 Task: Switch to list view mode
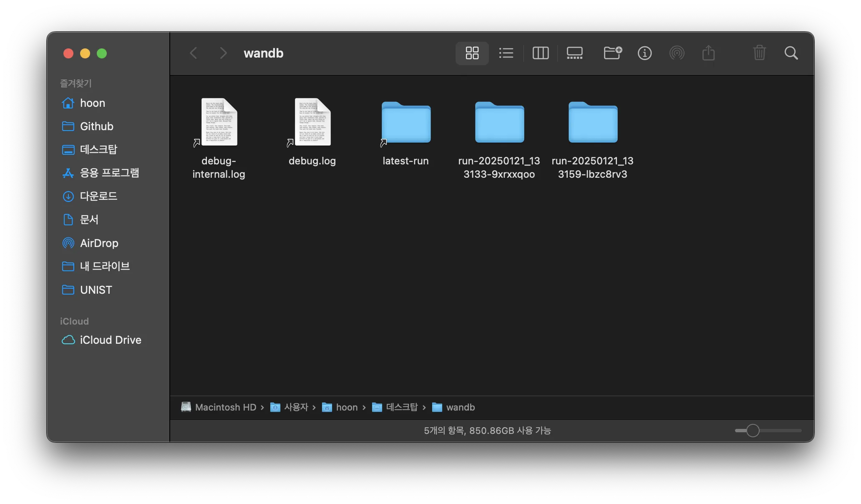pyautogui.click(x=506, y=53)
